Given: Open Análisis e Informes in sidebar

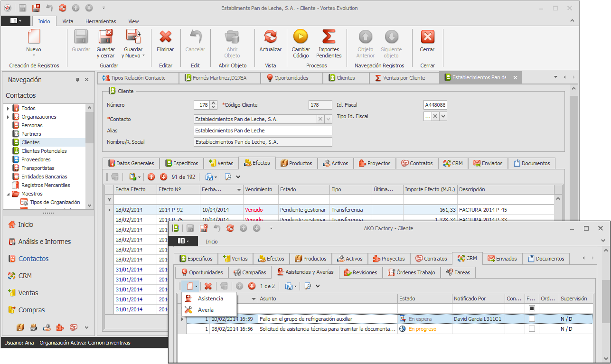Looking at the screenshot, I should tap(40, 242).
